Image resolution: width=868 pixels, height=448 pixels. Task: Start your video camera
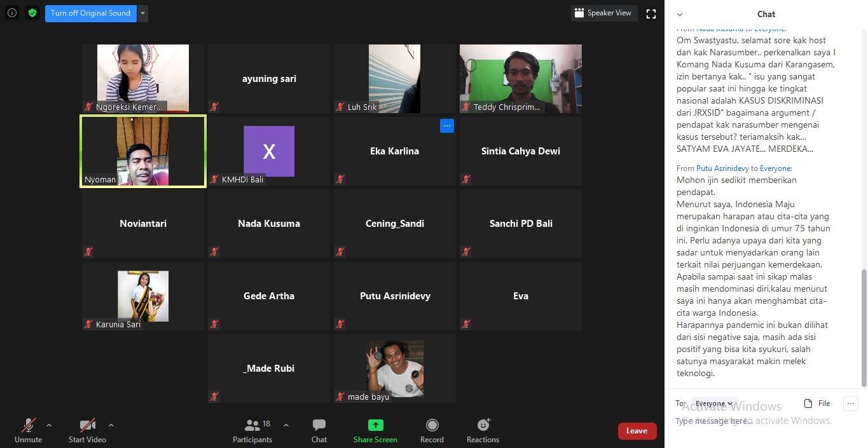(87, 430)
